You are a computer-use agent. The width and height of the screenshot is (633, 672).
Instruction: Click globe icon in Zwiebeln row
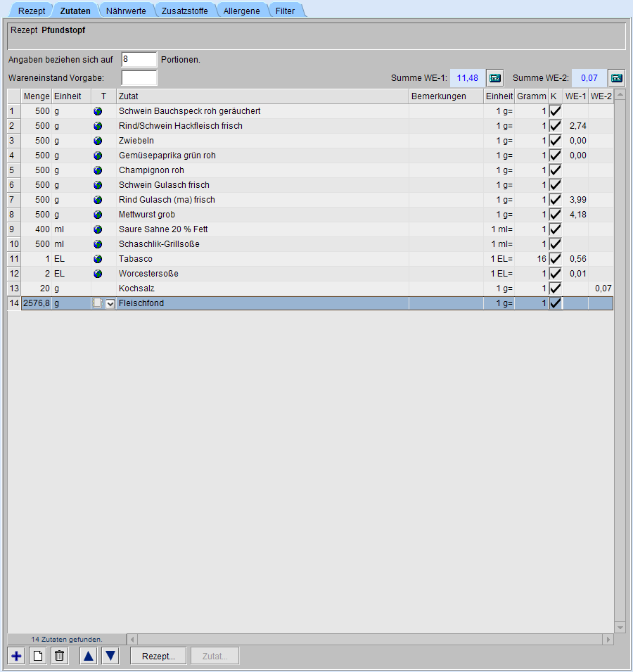(98, 141)
